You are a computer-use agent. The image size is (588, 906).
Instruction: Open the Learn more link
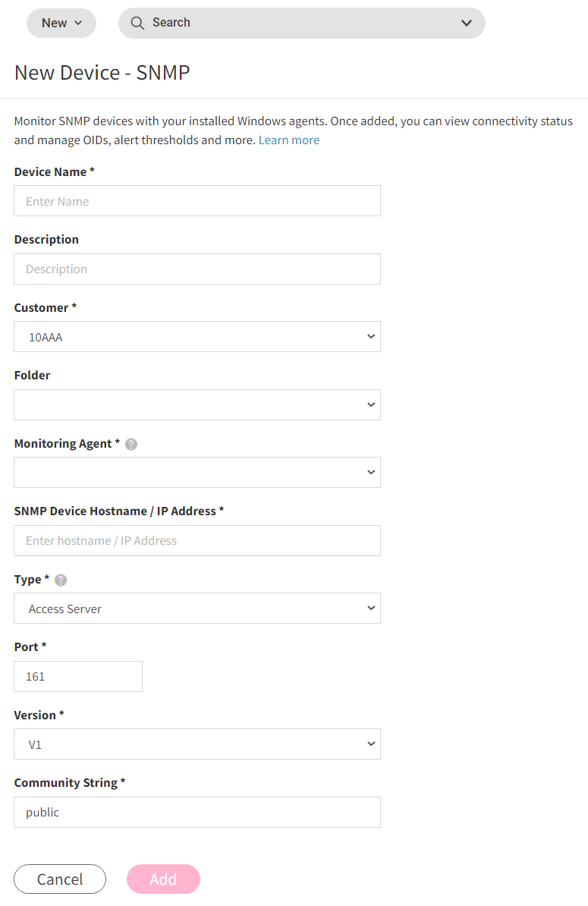coord(289,140)
